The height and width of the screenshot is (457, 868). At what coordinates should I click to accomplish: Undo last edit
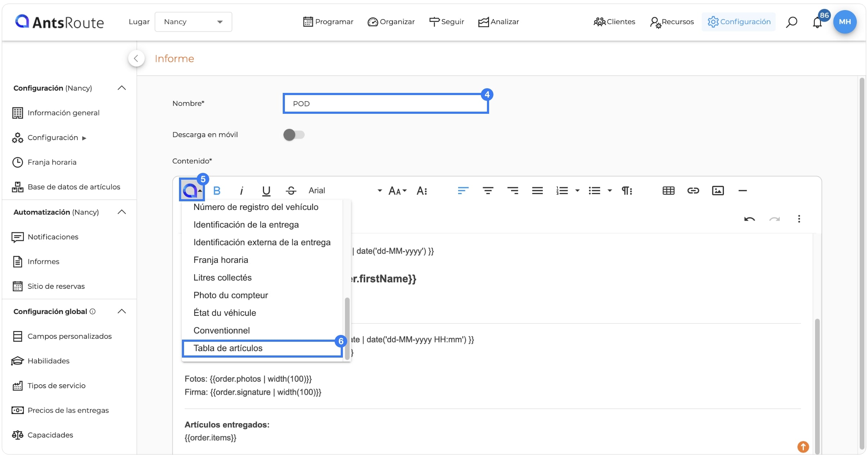click(x=750, y=219)
